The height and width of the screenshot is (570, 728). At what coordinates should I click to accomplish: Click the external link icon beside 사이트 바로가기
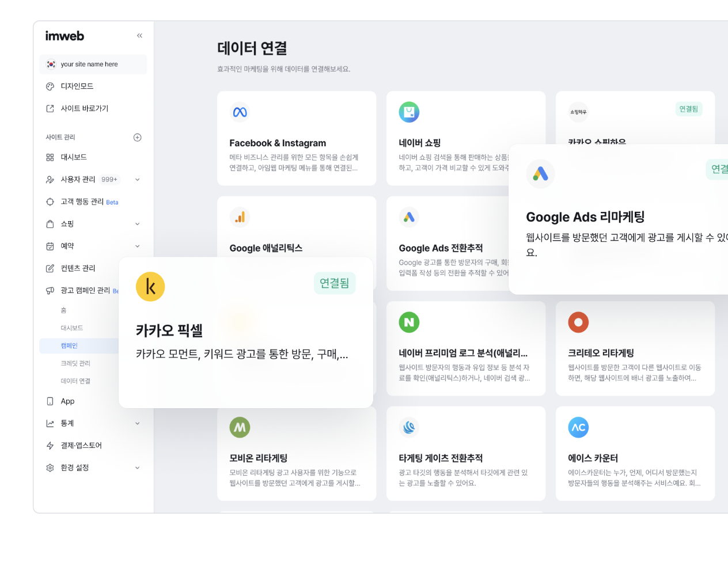(x=50, y=108)
